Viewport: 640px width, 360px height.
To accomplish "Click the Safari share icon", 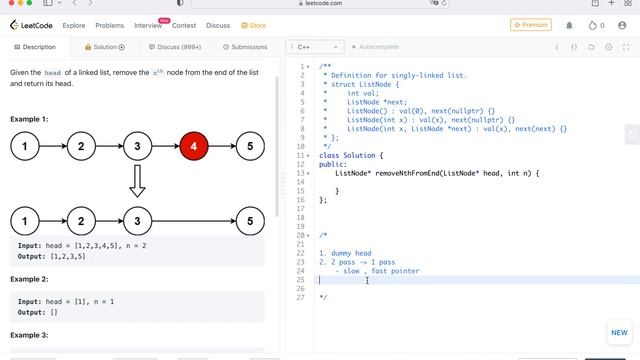I will coord(595,3).
